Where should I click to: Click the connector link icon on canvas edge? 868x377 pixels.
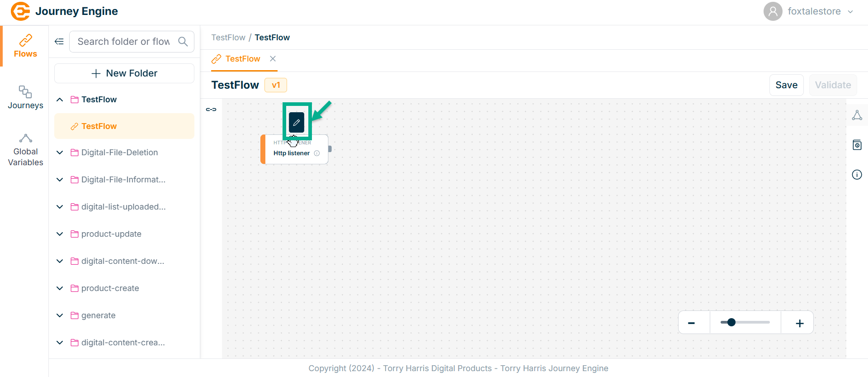[x=211, y=110]
